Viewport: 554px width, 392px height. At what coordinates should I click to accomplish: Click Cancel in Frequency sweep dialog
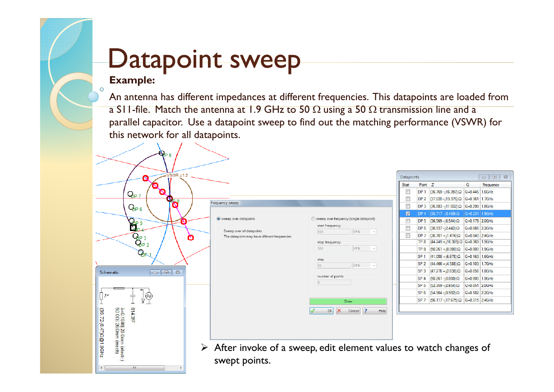348,311
